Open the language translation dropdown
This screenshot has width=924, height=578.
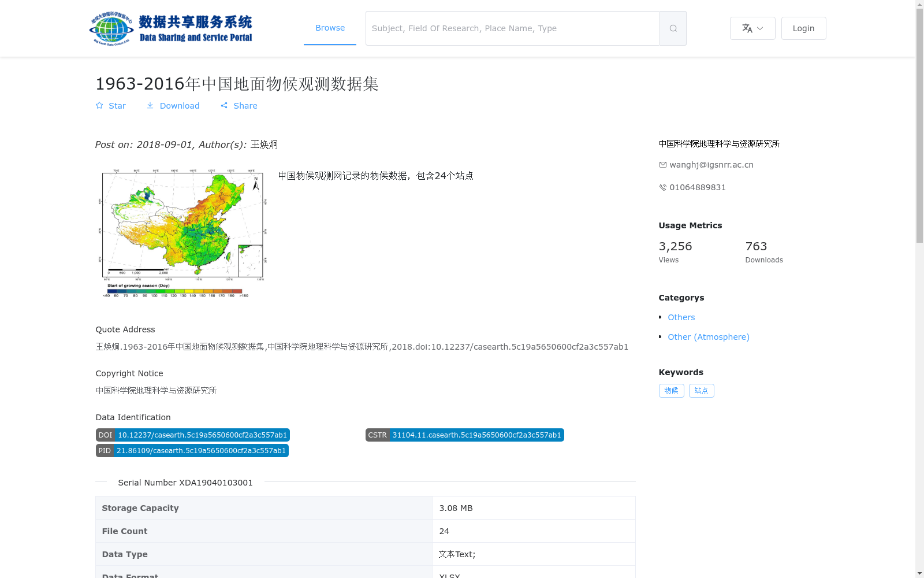752,28
